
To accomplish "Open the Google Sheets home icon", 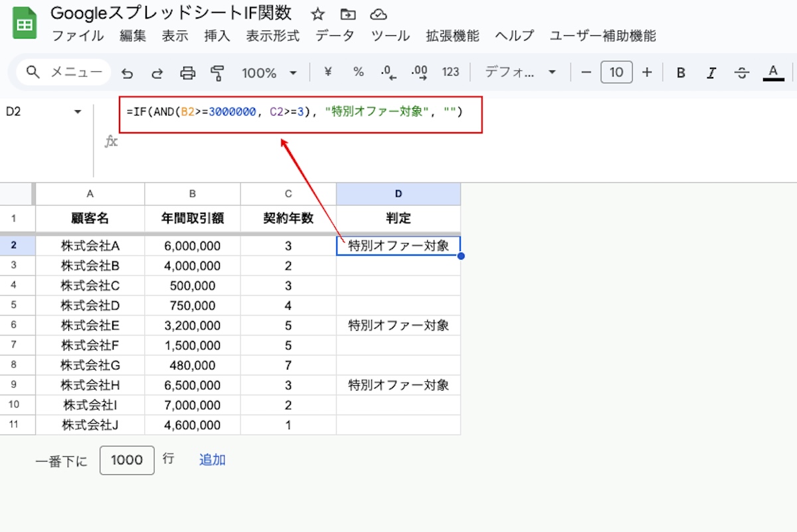I will [25, 24].
